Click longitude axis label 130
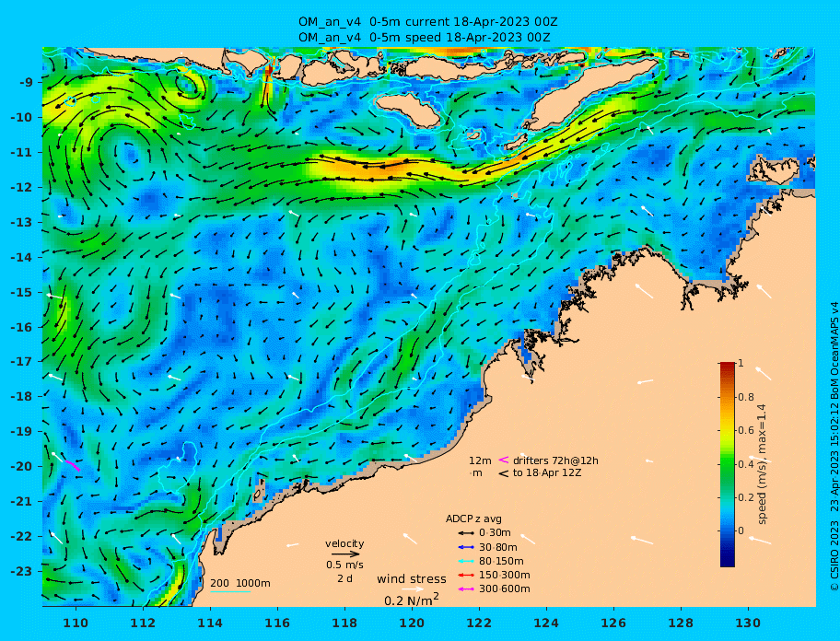This screenshot has width=840, height=641. point(748,623)
